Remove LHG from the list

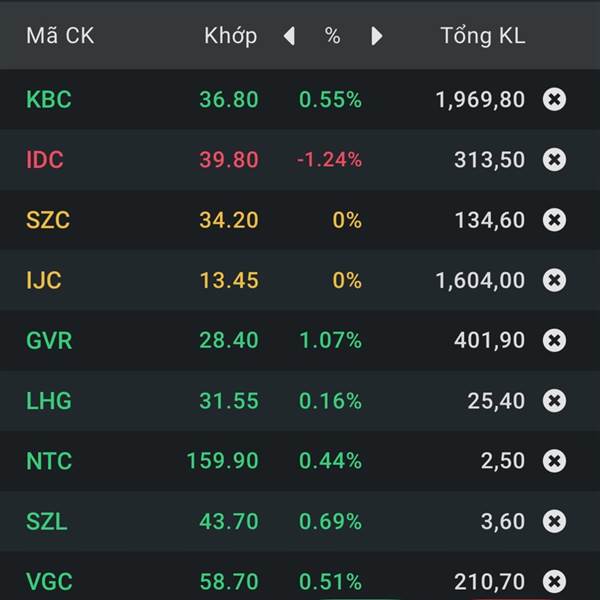[x=554, y=401]
